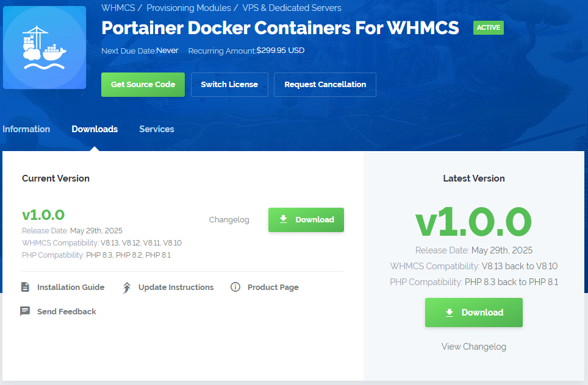Click the Get Source Code button
The height and width of the screenshot is (385, 588).
point(143,85)
